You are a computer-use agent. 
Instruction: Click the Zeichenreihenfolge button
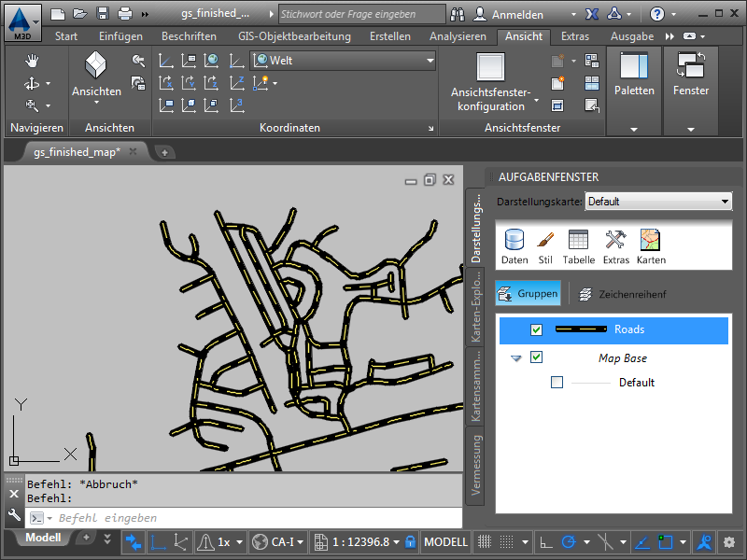tap(622, 294)
